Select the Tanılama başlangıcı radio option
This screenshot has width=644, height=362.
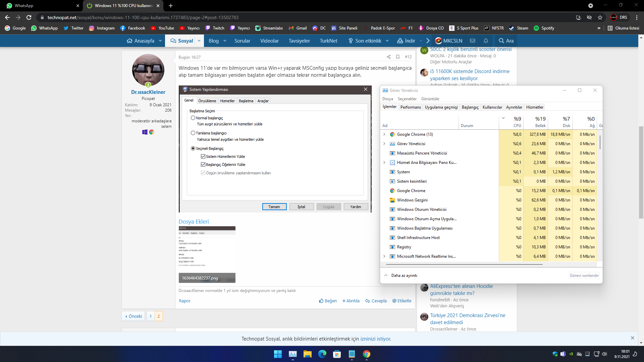coord(193,133)
